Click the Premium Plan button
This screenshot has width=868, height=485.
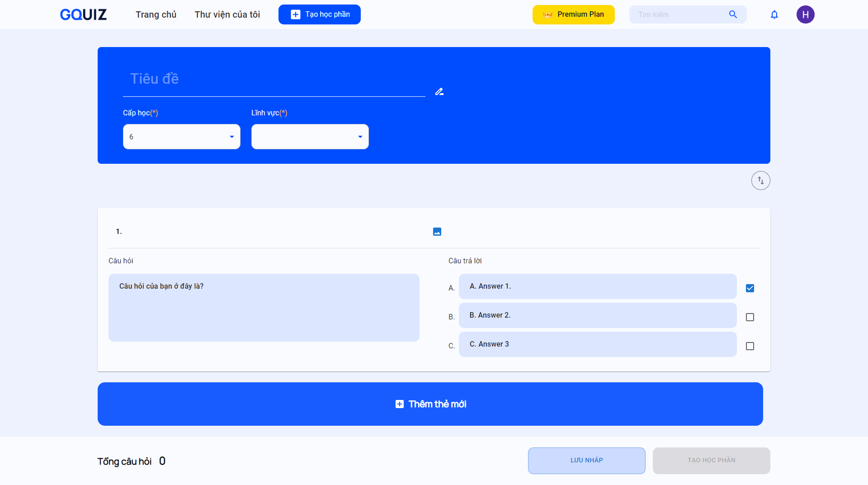(573, 14)
